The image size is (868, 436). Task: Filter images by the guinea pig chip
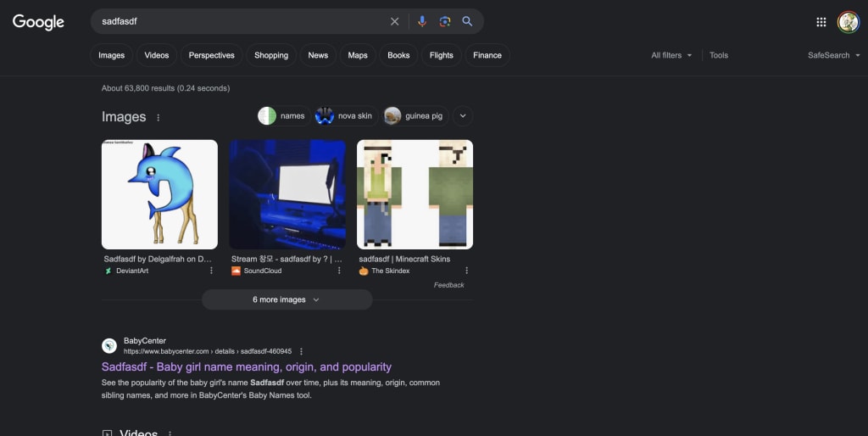coord(415,116)
